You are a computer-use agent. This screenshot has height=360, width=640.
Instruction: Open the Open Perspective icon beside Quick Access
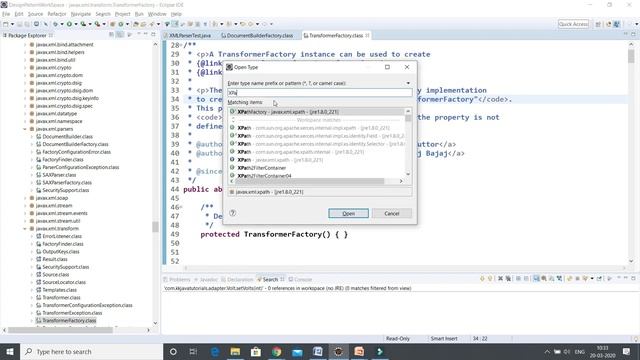598,24
